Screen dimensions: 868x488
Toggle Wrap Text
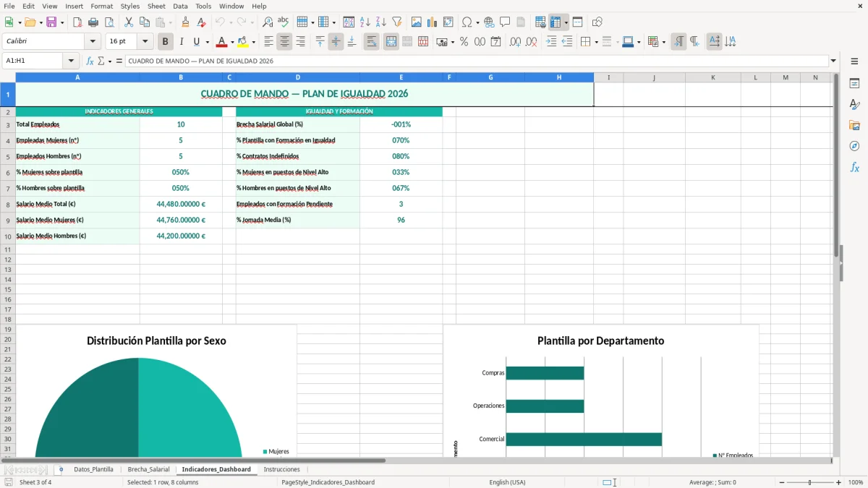pos(371,42)
